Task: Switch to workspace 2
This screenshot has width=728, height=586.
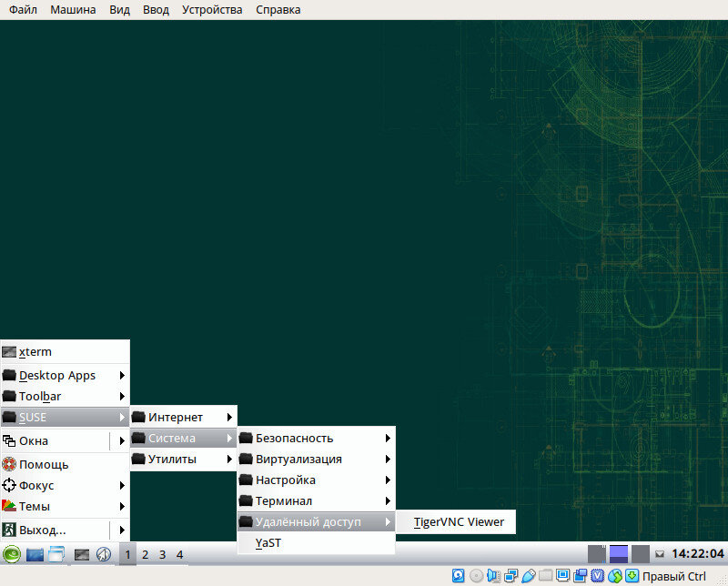Action: [x=146, y=554]
